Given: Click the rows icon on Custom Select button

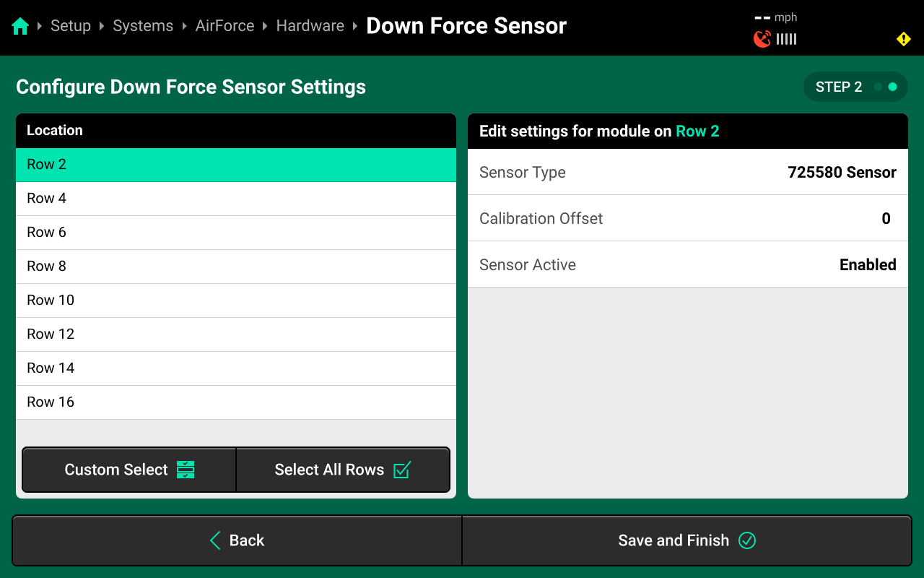Looking at the screenshot, I should (186, 470).
